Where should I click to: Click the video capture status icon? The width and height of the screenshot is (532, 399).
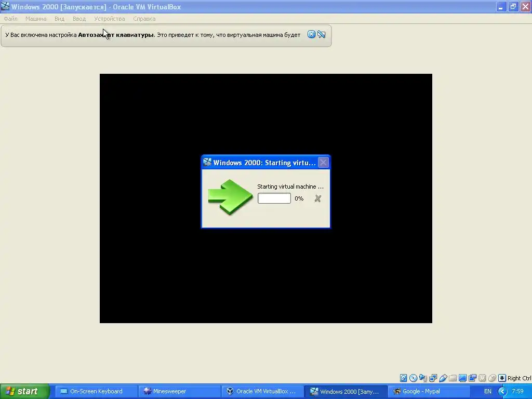(x=472, y=378)
